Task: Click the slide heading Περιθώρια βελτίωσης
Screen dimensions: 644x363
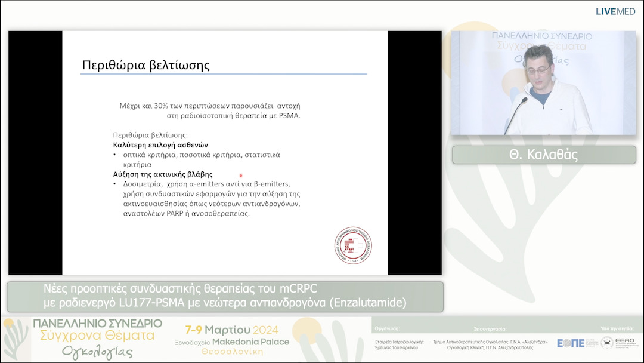Action: pyautogui.click(x=146, y=64)
